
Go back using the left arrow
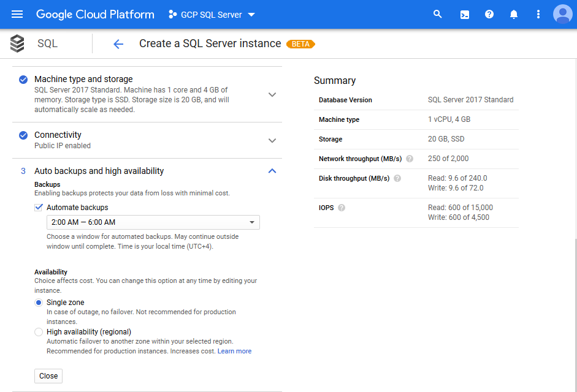(x=118, y=44)
